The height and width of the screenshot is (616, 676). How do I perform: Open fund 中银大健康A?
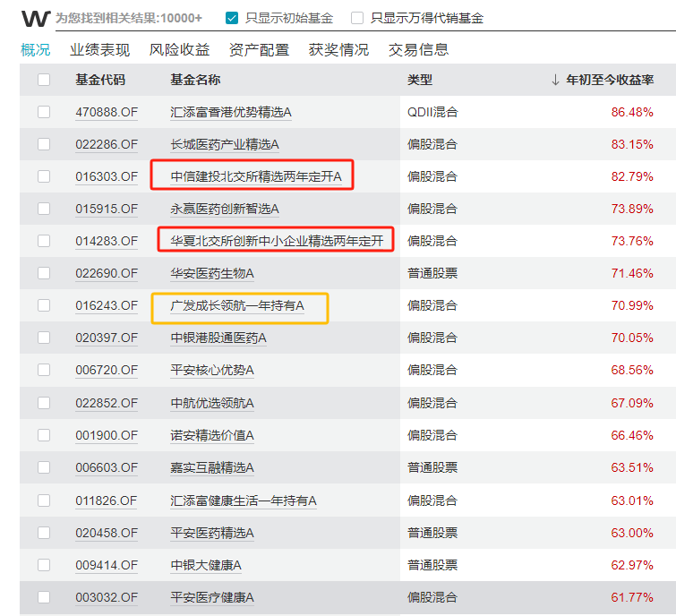tap(206, 565)
